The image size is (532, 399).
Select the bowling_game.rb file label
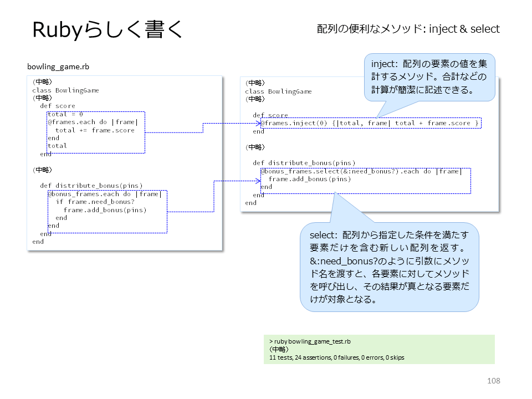[x=58, y=66]
